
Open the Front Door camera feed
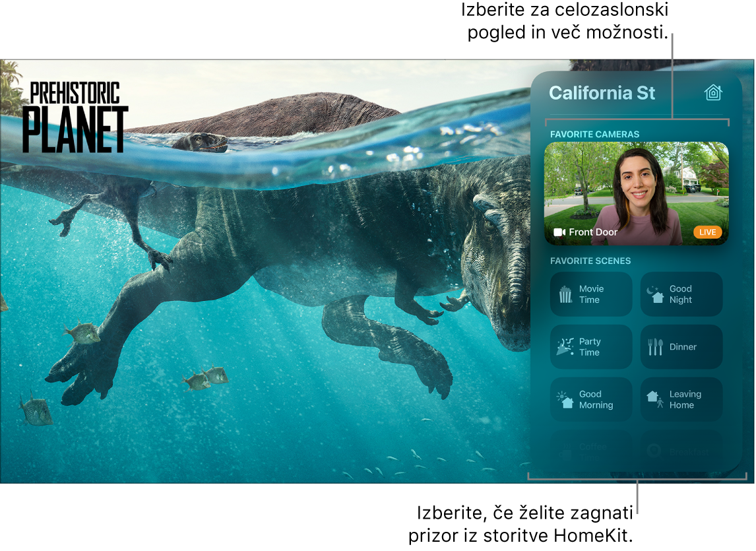click(x=637, y=193)
